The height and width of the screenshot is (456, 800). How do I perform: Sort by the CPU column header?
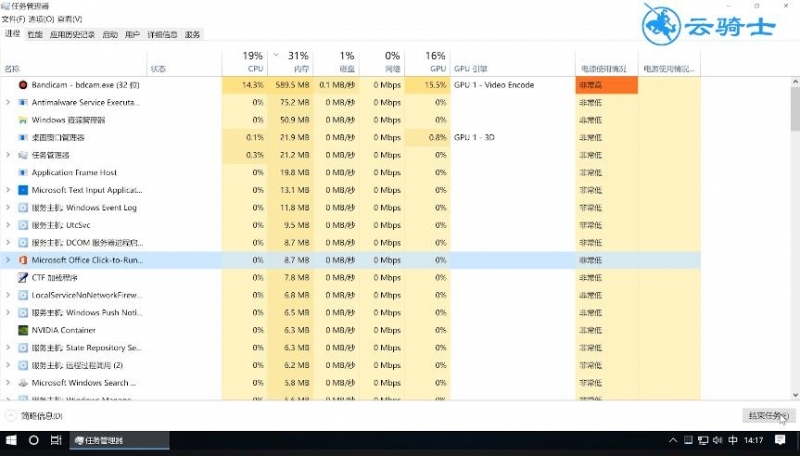pyautogui.click(x=245, y=62)
